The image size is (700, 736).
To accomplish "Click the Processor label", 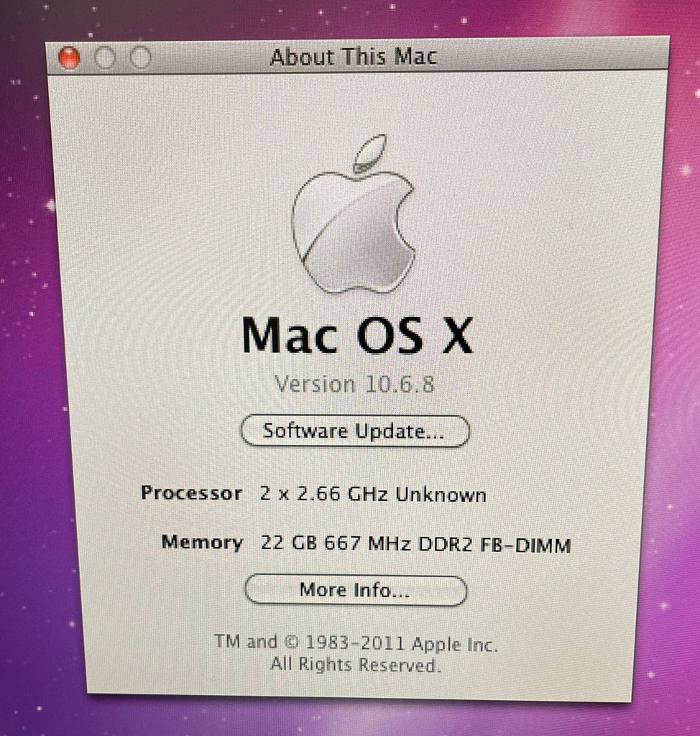I will pos(192,493).
